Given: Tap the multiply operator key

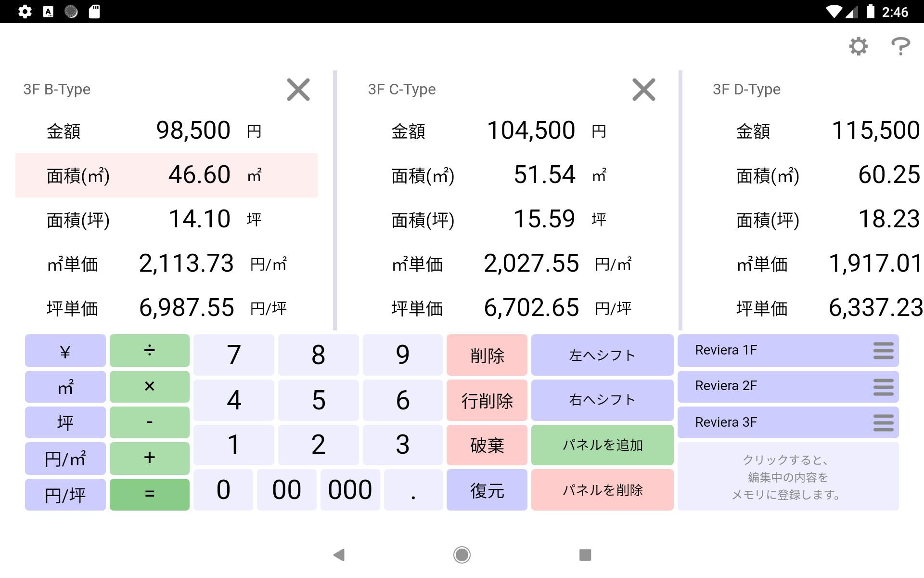Looking at the screenshot, I should click(150, 387).
